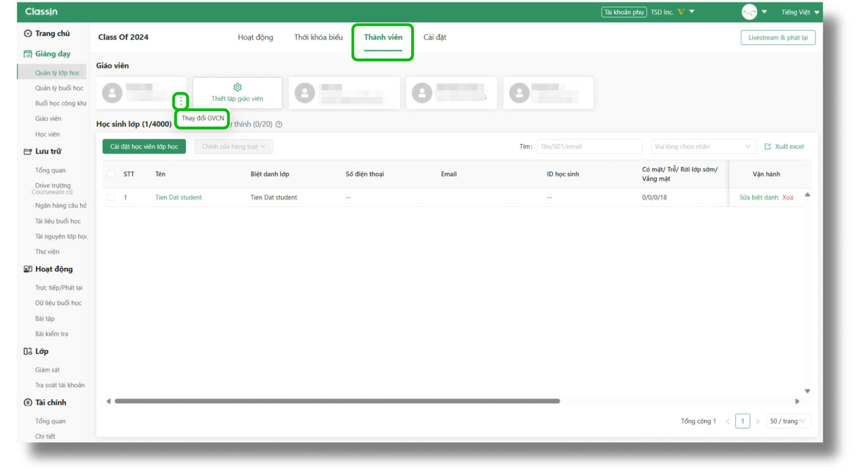This screenshot has height=474, width=868.
Task: Switch to the Thời khóa biểu tab
Action: point(318,37)
